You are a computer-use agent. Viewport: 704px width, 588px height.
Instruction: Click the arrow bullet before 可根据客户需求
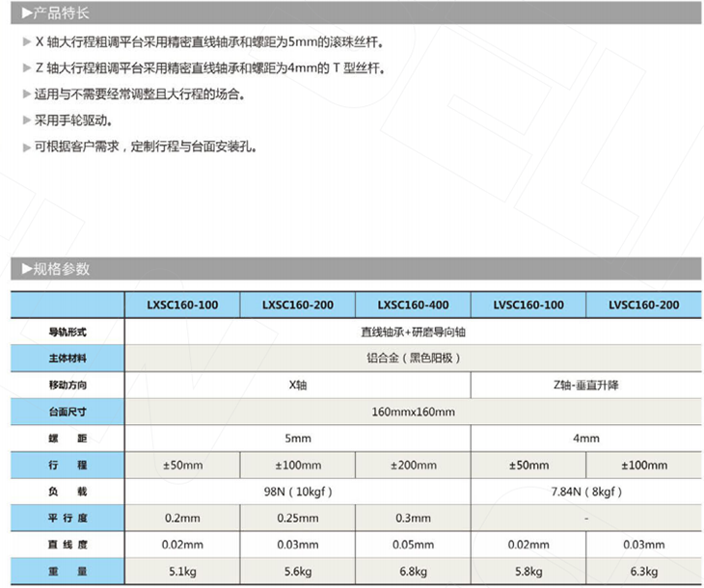26,147
